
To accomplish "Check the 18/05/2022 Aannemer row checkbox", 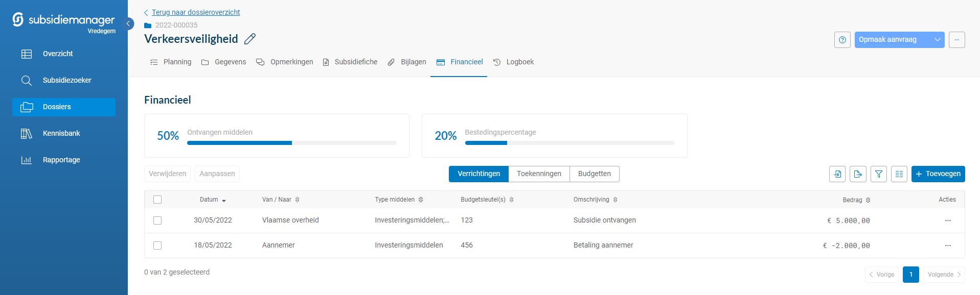I will click(157, 245).
